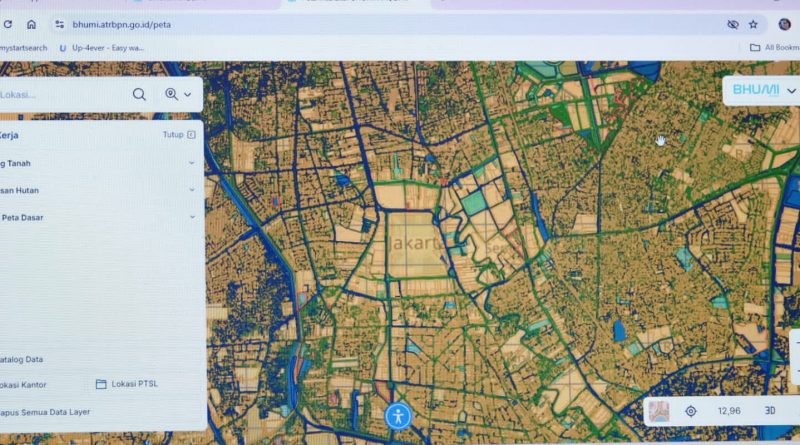Click the crossed-eye tracking protection icon

coord(732,24)
